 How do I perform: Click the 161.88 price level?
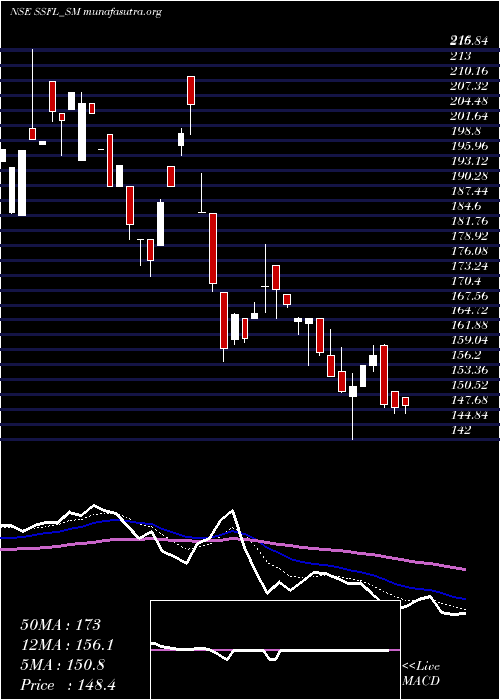click(x=469, y=325)
